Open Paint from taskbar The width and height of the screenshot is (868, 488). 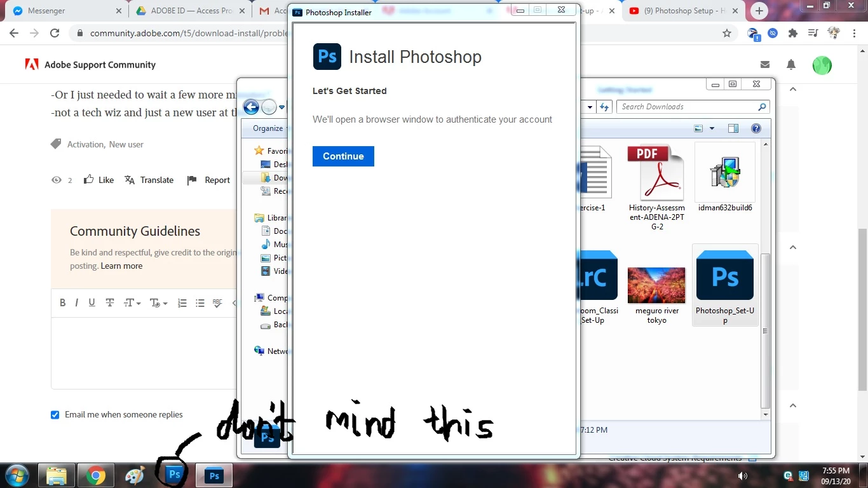coord(135,475)
